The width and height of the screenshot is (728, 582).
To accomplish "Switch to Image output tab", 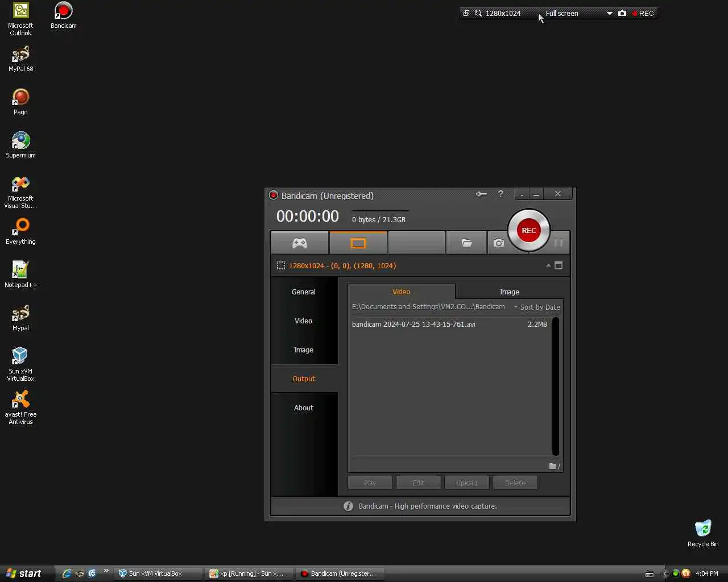I will point(510,292).
